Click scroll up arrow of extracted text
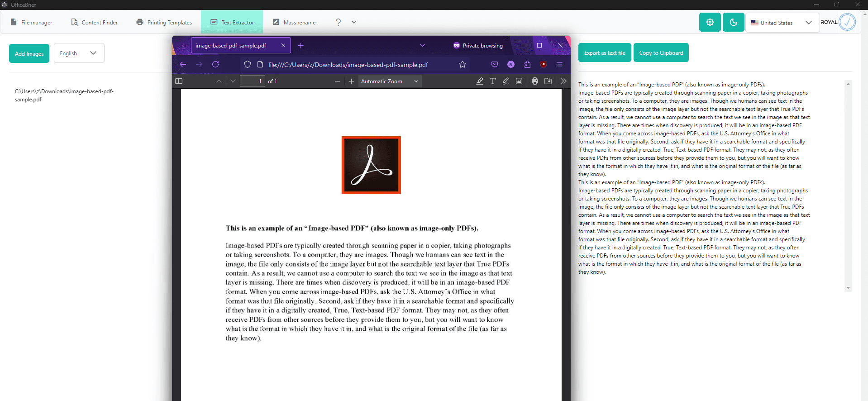Image resolution: width=868 pixels, height=401 pixels. (x=848, y=84)
